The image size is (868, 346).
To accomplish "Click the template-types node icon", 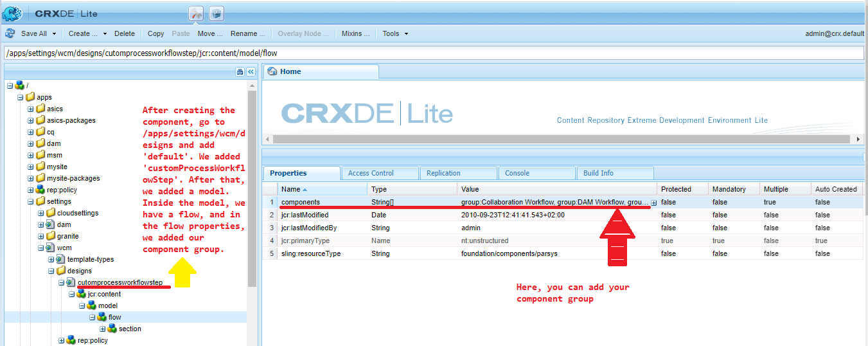I will pyautogui.click(x=60, y=259).
